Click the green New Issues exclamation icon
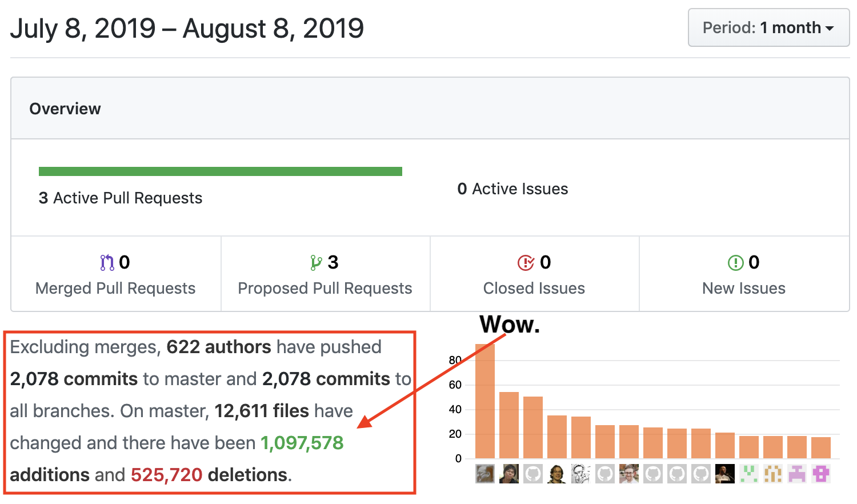This screenshot has height=504, width=857. click(735, 262)
